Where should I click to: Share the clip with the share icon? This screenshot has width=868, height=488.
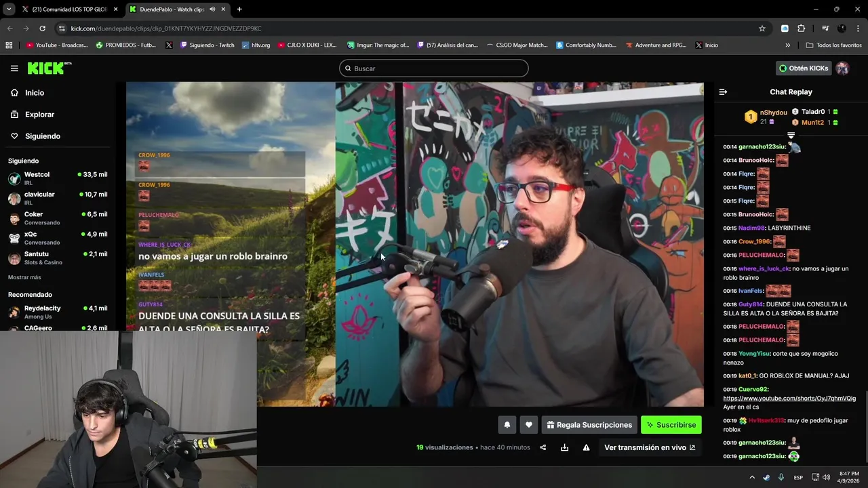542,447
